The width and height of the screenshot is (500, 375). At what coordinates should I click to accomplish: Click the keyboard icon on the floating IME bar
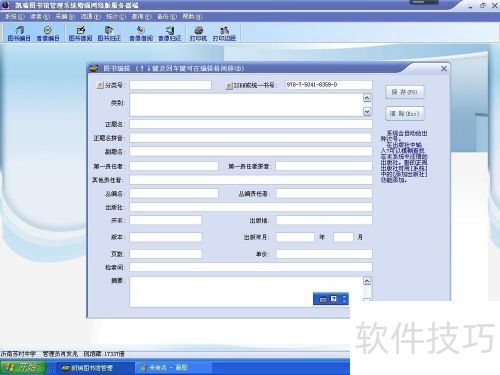click(323, 299)
